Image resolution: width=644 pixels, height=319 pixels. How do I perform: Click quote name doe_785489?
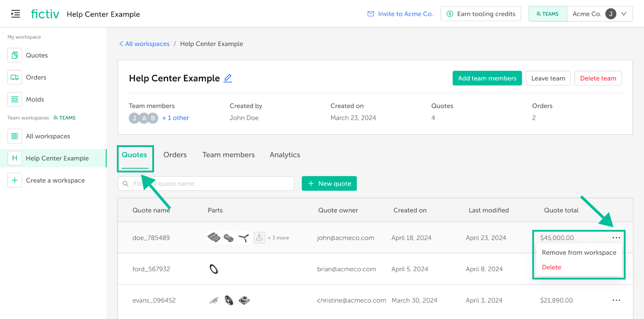(x=151, y=238)
